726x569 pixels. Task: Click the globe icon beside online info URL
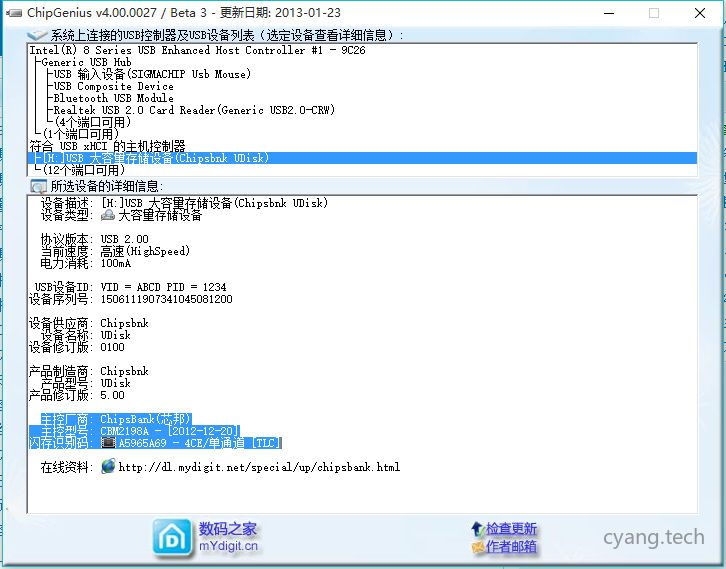tap(108, 466)
